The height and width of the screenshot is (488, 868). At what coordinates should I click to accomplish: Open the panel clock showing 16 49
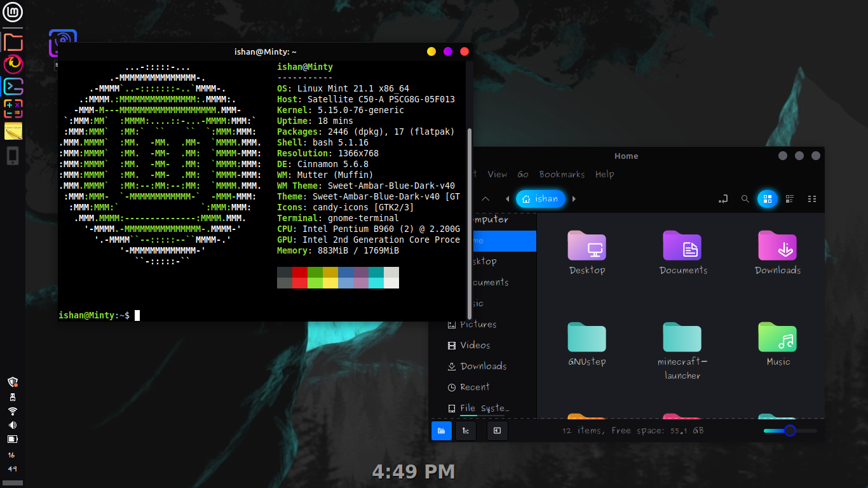13,462
